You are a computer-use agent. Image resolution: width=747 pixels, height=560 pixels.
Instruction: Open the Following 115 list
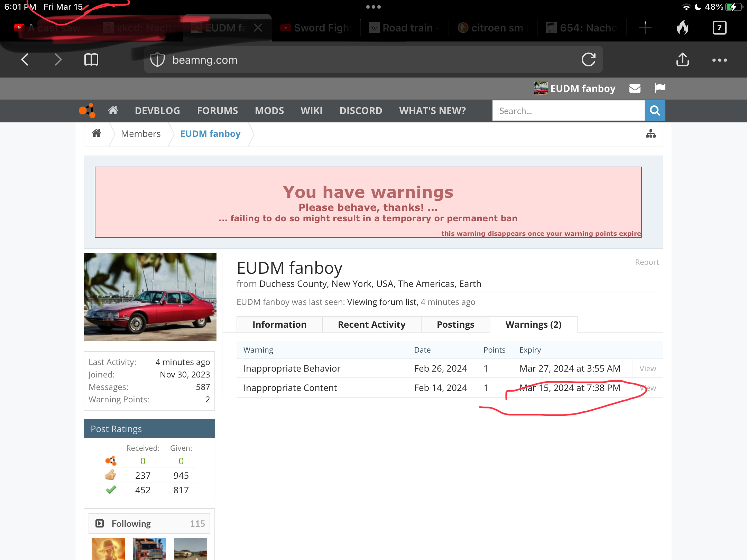149,523
